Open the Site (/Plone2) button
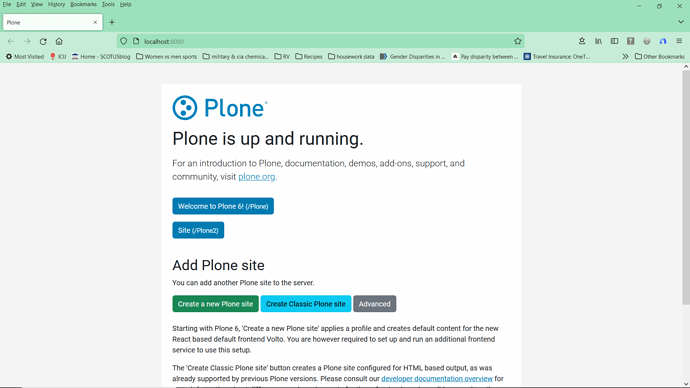Image resolution: width=690 pixels, height=388 pixels. click(198, 231)
